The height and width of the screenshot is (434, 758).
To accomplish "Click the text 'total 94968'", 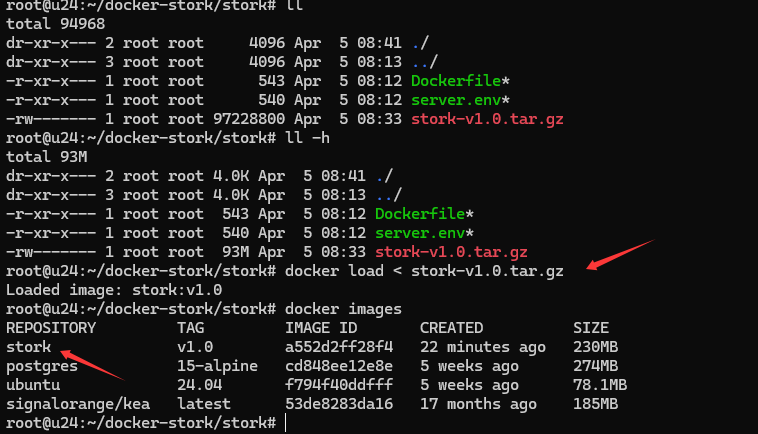I will (56, 24).
